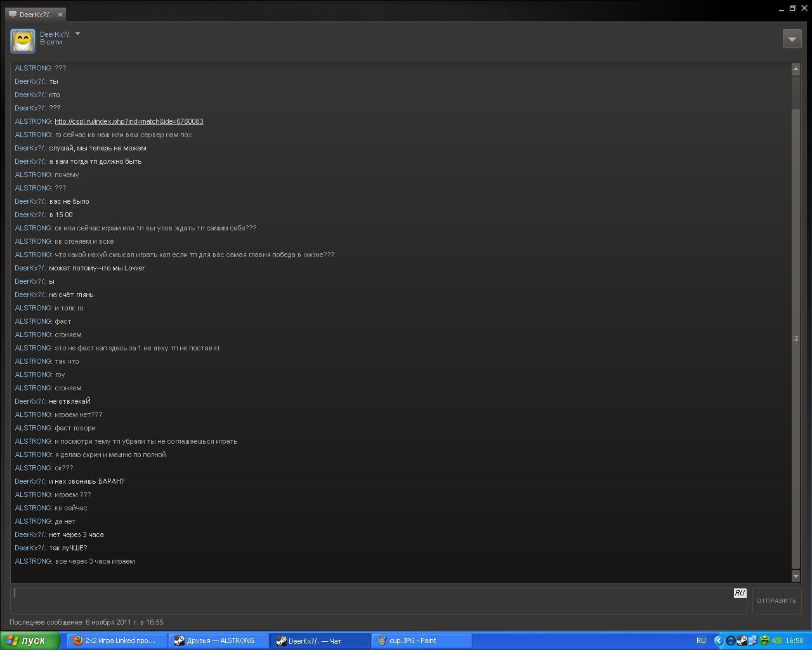812x650 pixels.
Task: Click the 'В сети' online status text
Action: pyautogui.click(x=51, y=42)
